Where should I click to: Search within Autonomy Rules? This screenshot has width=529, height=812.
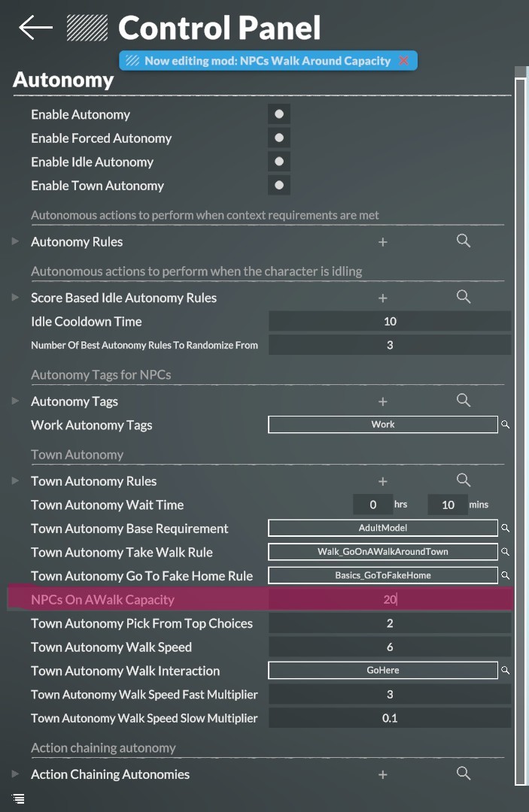coord(464,241)
